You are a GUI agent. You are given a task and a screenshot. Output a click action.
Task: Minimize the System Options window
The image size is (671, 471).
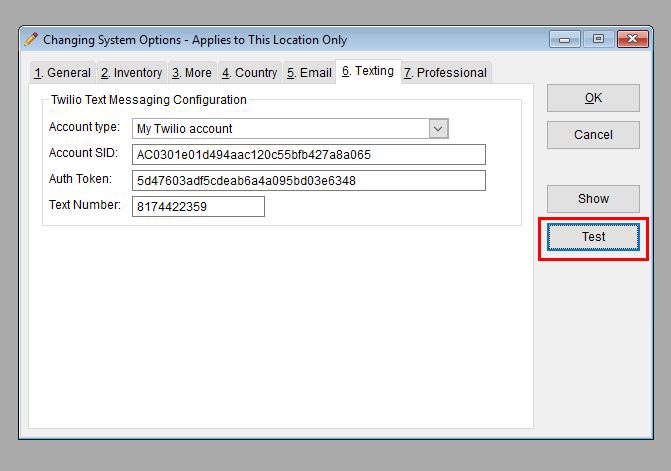click(564, 39)
